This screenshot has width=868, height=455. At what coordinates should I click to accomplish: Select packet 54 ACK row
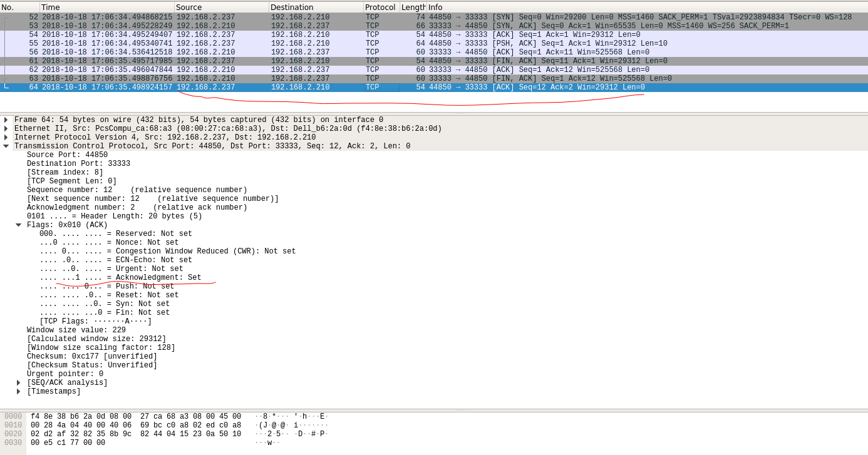tap(434, 35)
